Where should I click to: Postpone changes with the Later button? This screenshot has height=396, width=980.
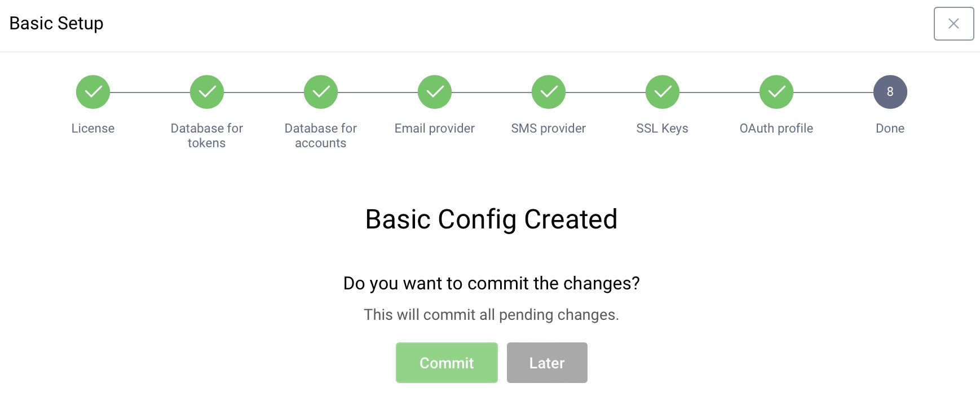[x=546, y=363]
